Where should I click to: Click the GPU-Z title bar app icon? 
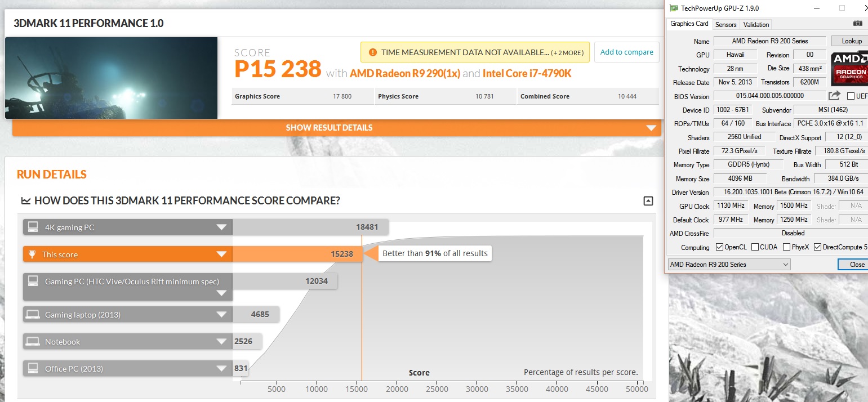point(674,8)
